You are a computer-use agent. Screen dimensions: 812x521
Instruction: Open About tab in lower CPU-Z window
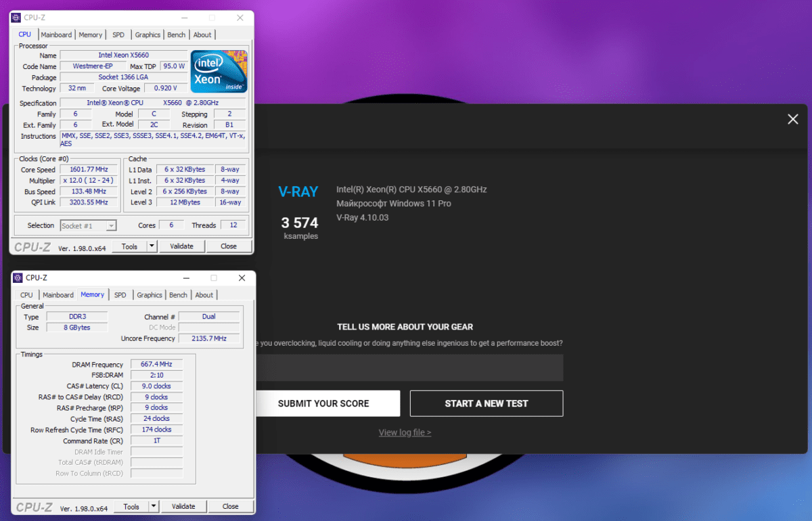(x=204, y=295)
